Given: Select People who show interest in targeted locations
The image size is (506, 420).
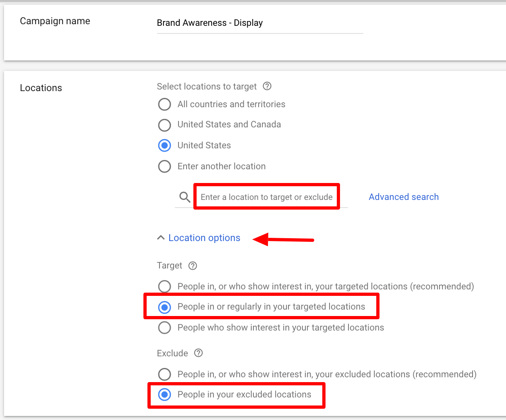Looking at the screenshot, I should [x=164, y=328].
